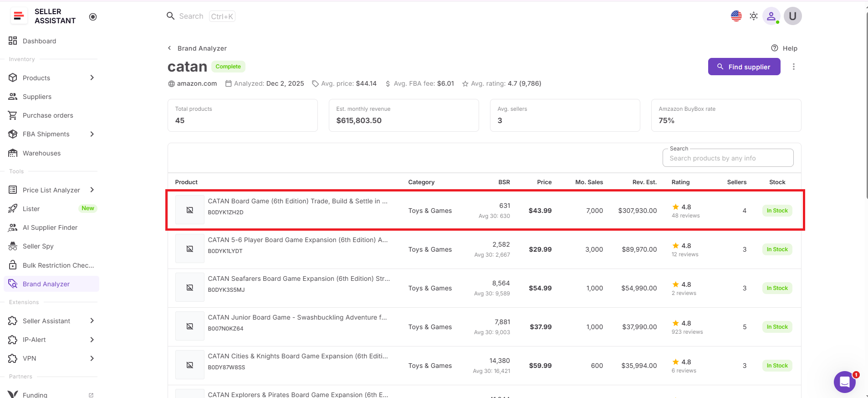The width and height of the screenshot is (868, 398).
Task: Open the purple account profile icon
Action: tap(771, 16)
